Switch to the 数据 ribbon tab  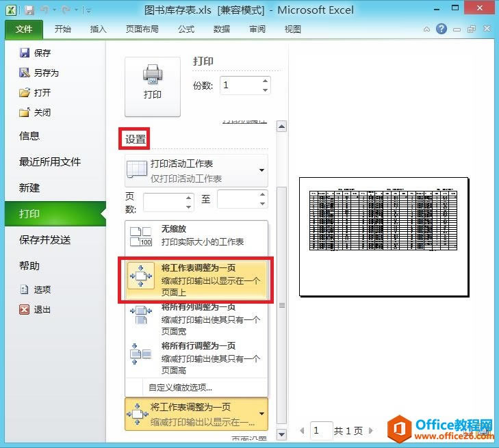[x=222, y=29]
